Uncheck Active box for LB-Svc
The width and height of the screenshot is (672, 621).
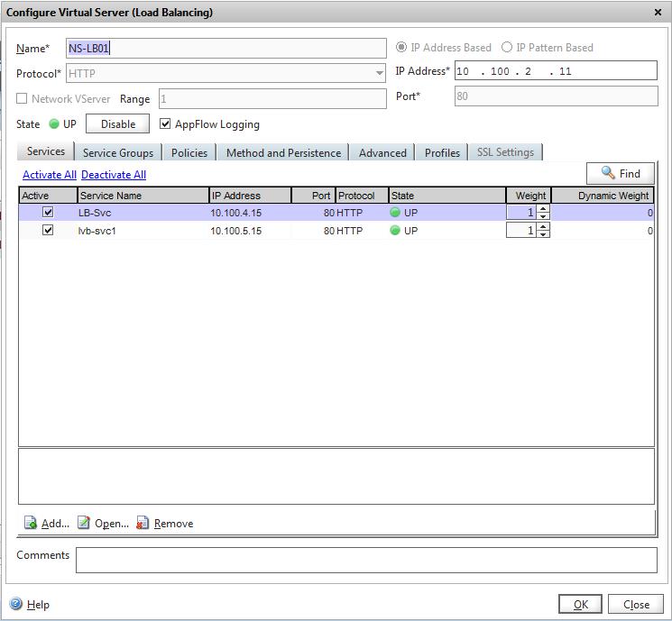(x=48, y=212)
